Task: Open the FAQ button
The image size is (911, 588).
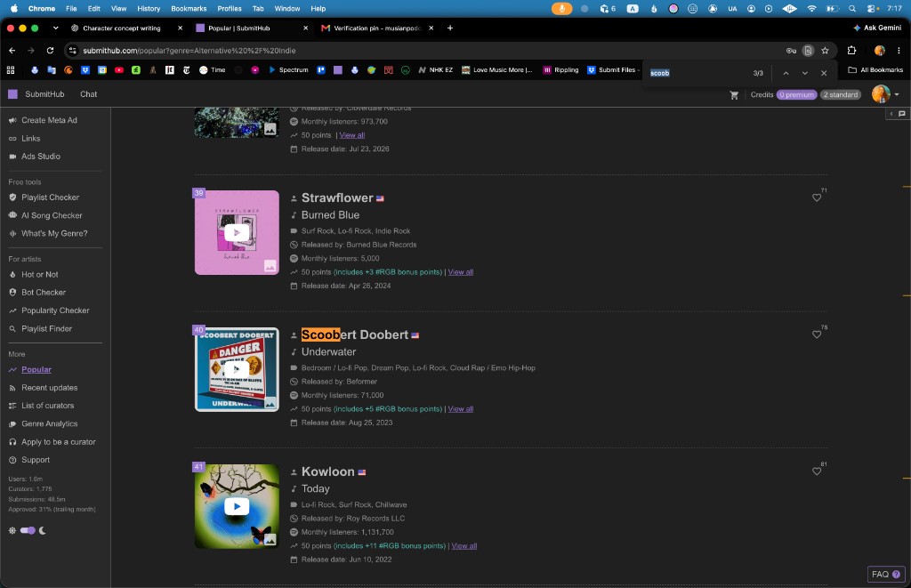Action: click(x=885, y=574)
